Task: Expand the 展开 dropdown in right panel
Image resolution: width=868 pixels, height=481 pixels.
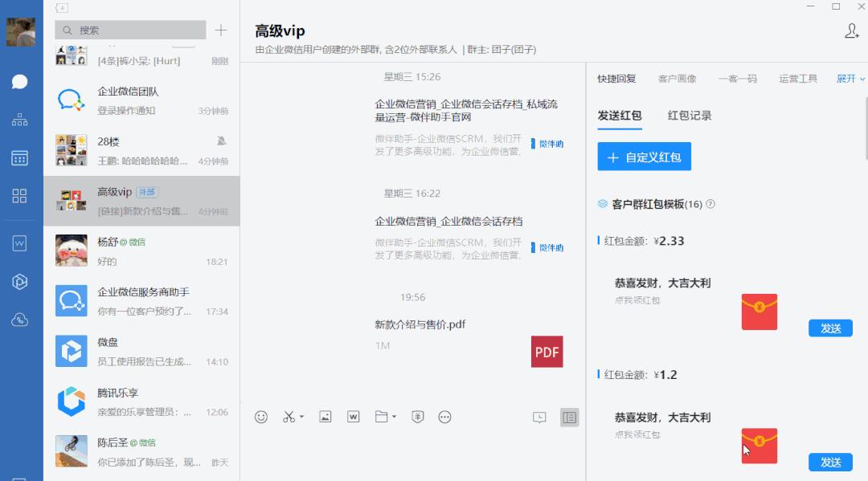Action: pos(850,79)
